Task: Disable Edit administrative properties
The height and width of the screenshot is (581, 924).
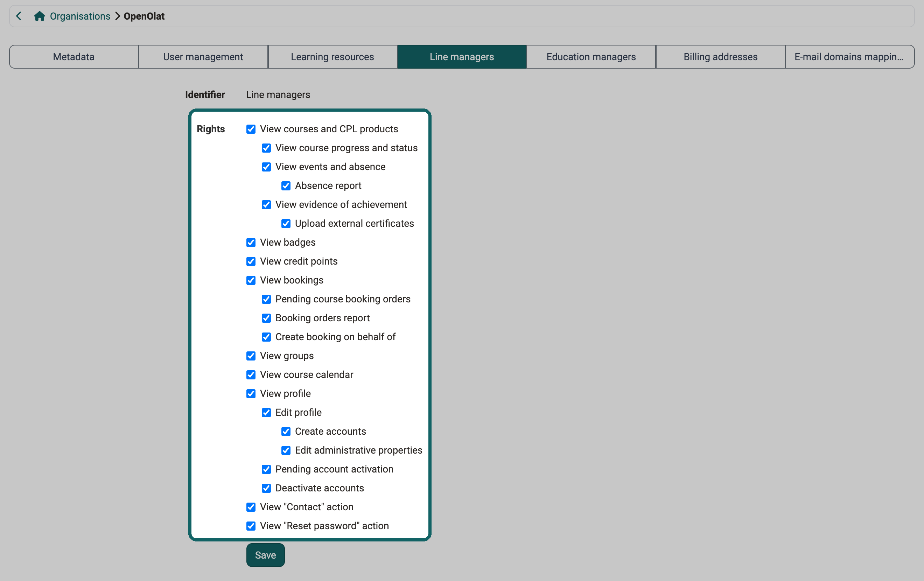Action: pyautogui.click(x=286, y=450)
